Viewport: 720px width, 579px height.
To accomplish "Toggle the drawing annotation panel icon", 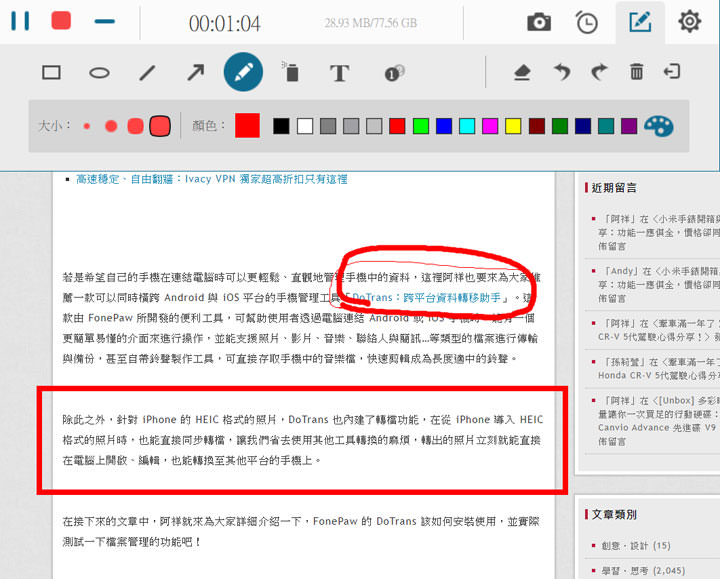I will pyautogui.click(x=640, y=22).
